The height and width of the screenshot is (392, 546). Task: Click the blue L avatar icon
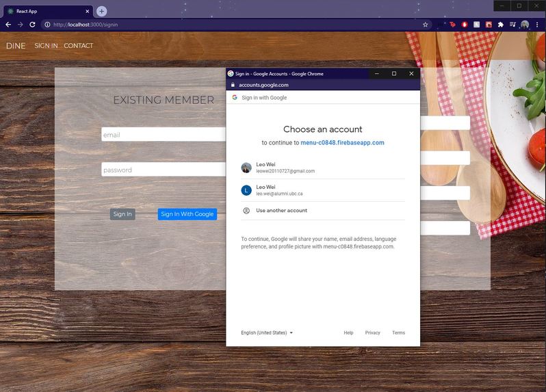pyautogui.click(x=246, y=190)
